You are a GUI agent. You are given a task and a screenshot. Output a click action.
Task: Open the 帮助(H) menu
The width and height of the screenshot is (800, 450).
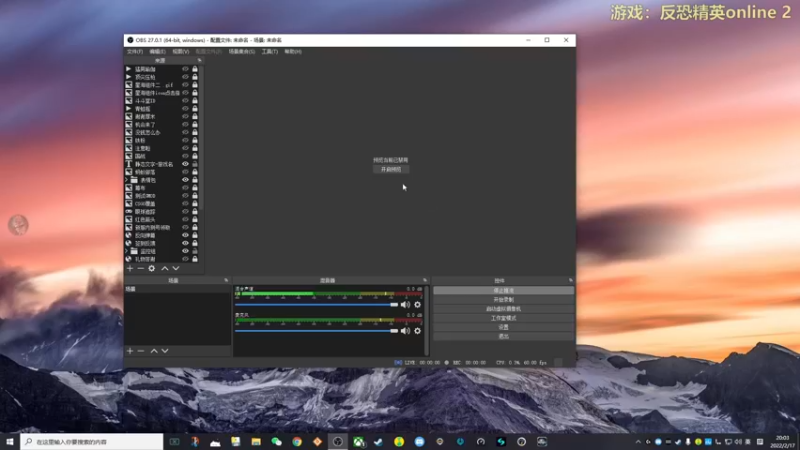pyautogui.click(x=293, y=52)
